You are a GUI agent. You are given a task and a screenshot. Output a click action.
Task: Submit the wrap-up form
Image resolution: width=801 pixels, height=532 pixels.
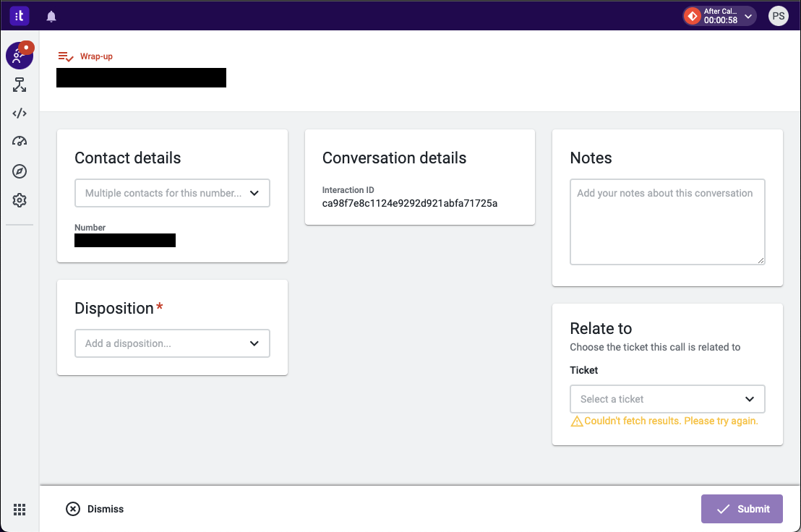742,509
